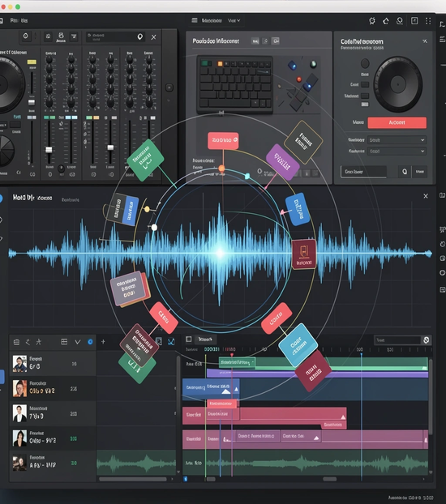446x504 pixels.
Task: Toggle the yellow indicator button in mixer
Action: [32, 62]
